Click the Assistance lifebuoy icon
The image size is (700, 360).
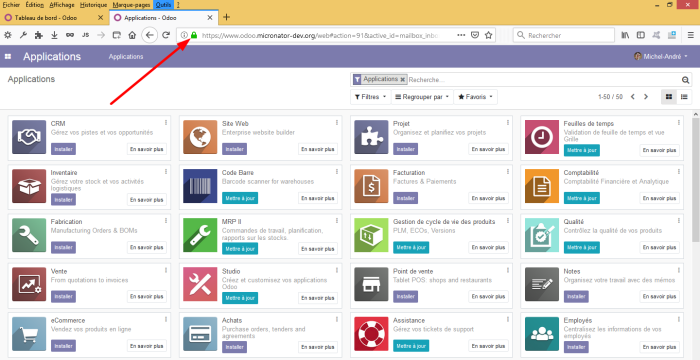point(371,334)
